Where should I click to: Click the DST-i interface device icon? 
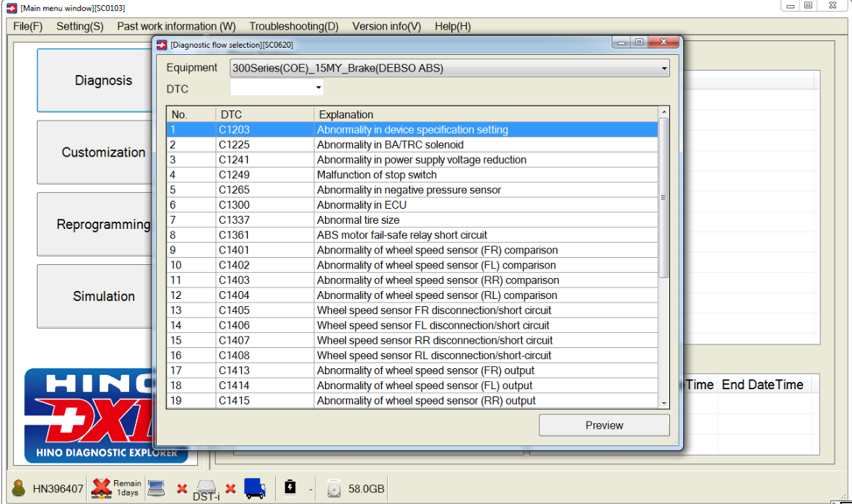pyautogui.click(x=206, y=489)
